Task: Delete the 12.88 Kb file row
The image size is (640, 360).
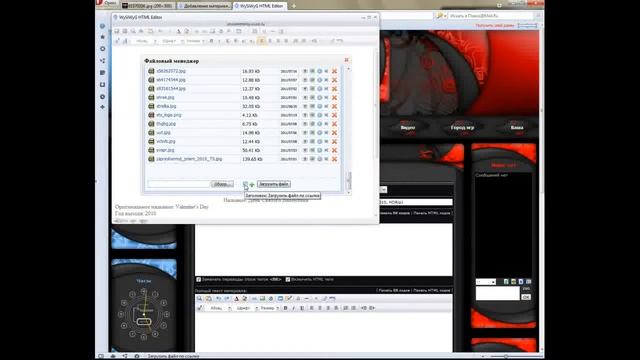Action: point(334,80)
